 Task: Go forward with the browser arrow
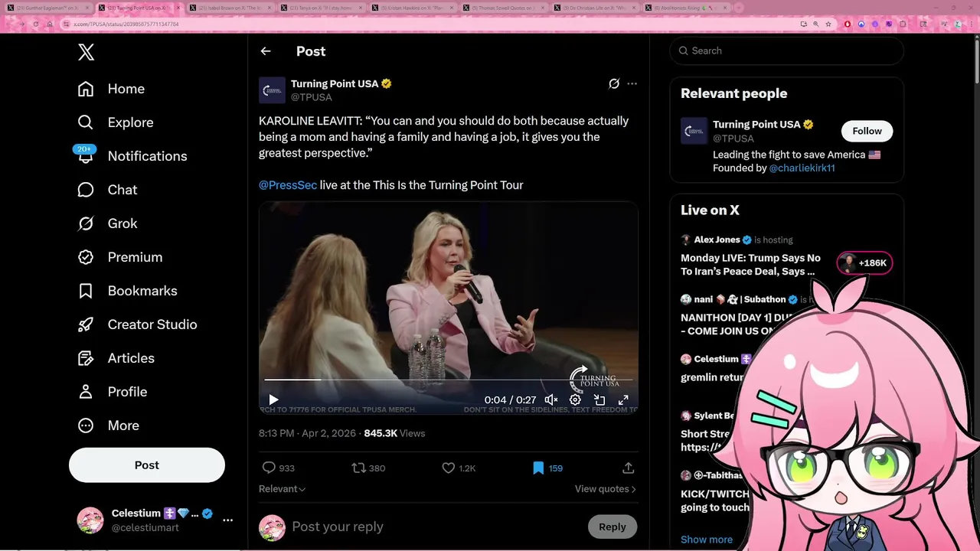pos(21,24)
